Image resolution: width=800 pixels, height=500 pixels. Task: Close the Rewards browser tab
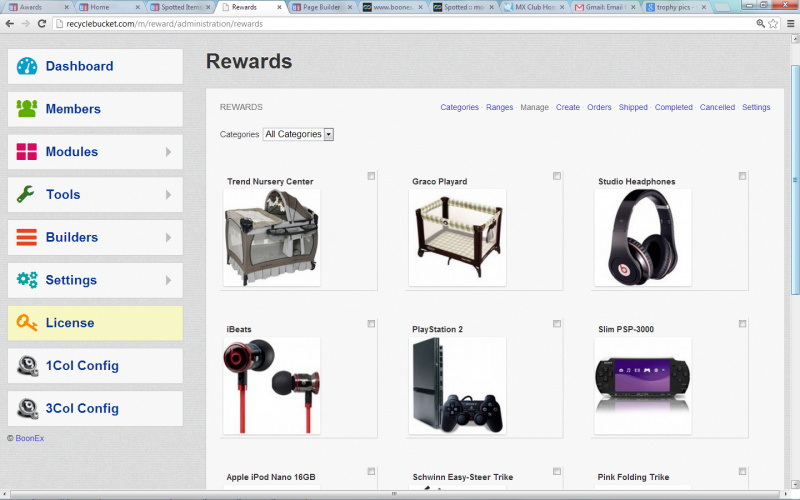(279, 7)
